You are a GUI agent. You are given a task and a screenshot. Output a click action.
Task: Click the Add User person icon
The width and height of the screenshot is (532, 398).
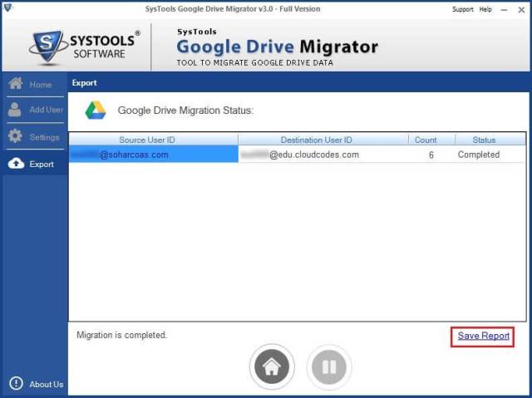tap(15, 110)
